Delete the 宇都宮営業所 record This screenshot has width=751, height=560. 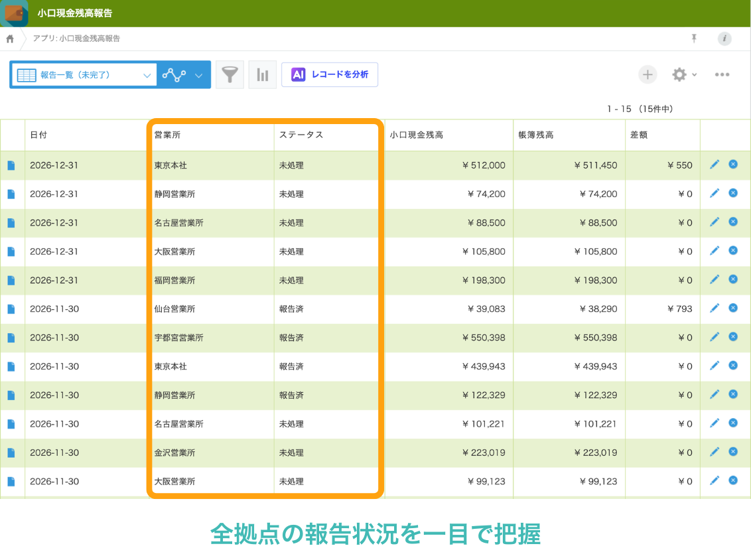coord(733,337)
